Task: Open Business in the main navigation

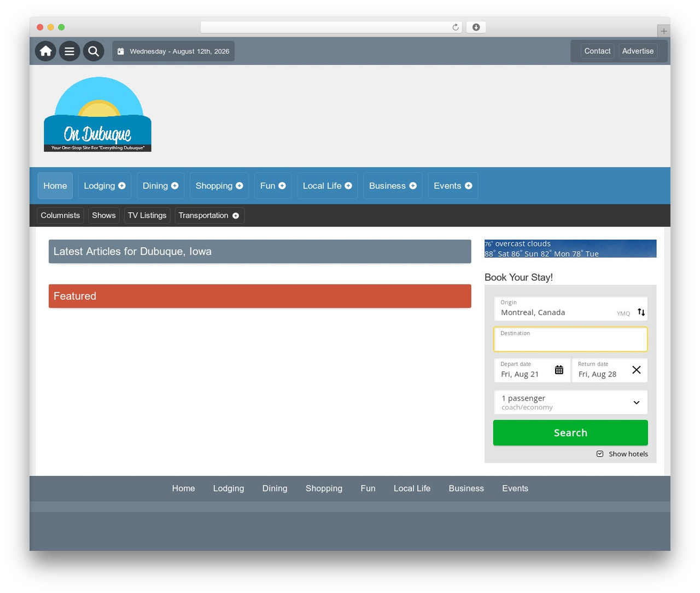Action: coord(393,186)
